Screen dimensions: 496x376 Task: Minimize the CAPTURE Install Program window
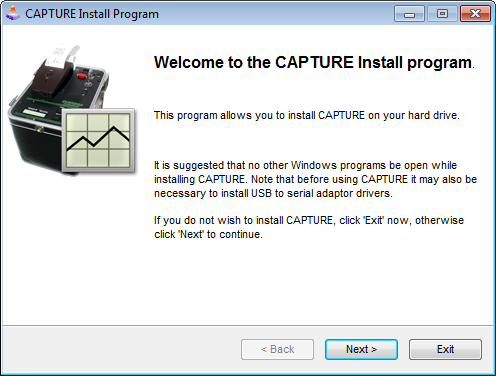click(409, 14)
